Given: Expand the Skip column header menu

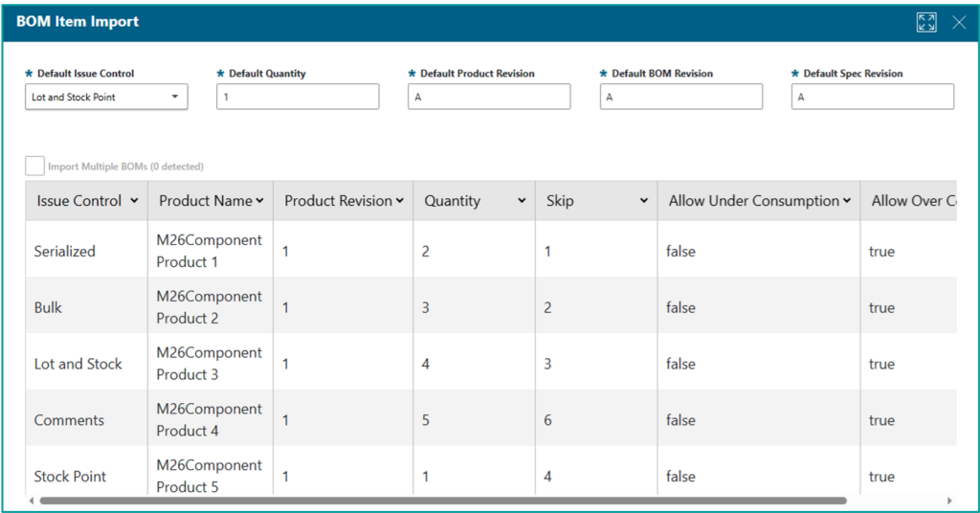Looking at the screenshot, I should click(x=644, y=201).
